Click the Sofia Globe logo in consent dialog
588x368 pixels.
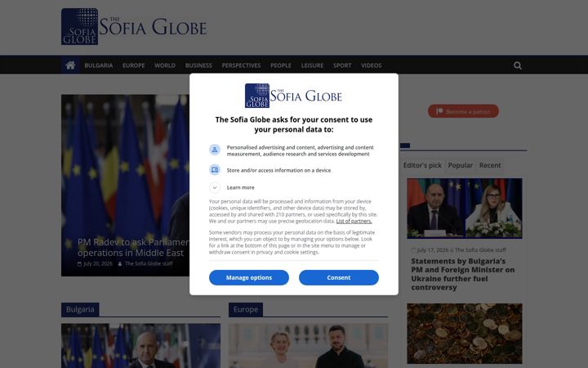294,96
